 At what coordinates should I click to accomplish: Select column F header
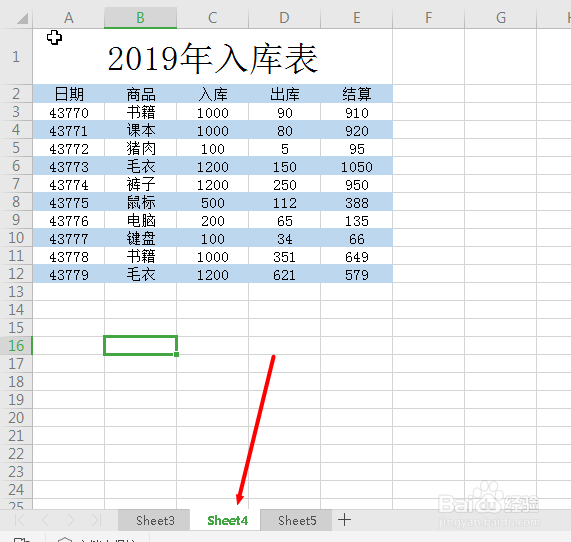(429, 17)
